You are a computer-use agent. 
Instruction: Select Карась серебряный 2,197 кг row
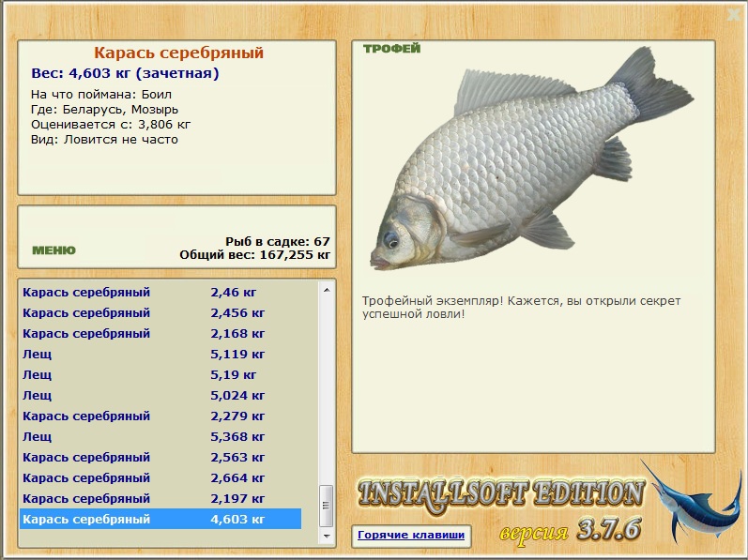[160, 498]
